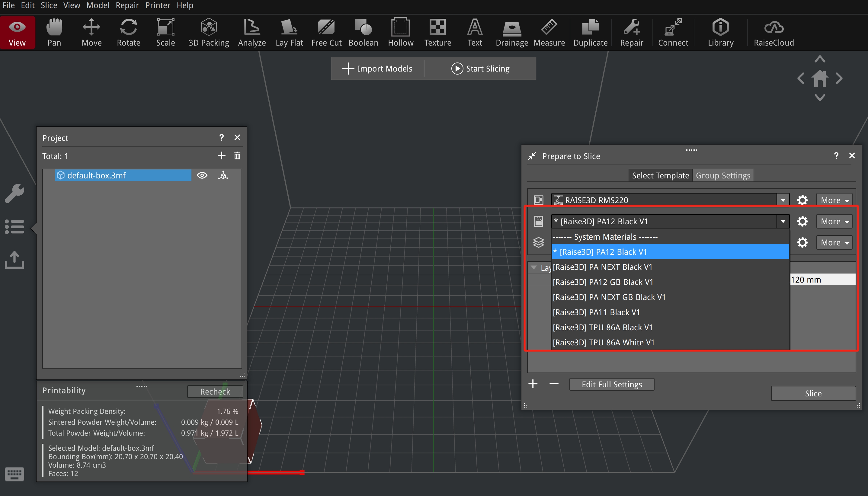Click the list icon in left sidebar
Image resolution: width=868 pixels, height=496 pixels.
click(x=14, y=227)
